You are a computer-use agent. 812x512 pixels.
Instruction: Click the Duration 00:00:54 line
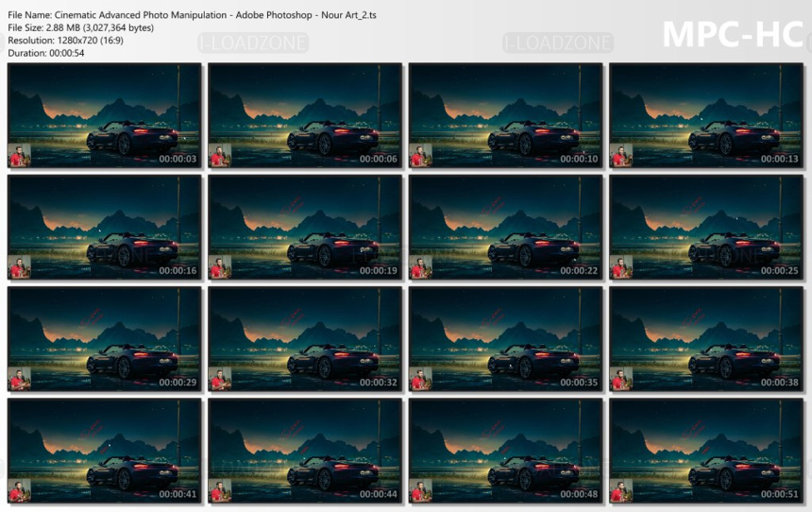click(x=45, y=53)
